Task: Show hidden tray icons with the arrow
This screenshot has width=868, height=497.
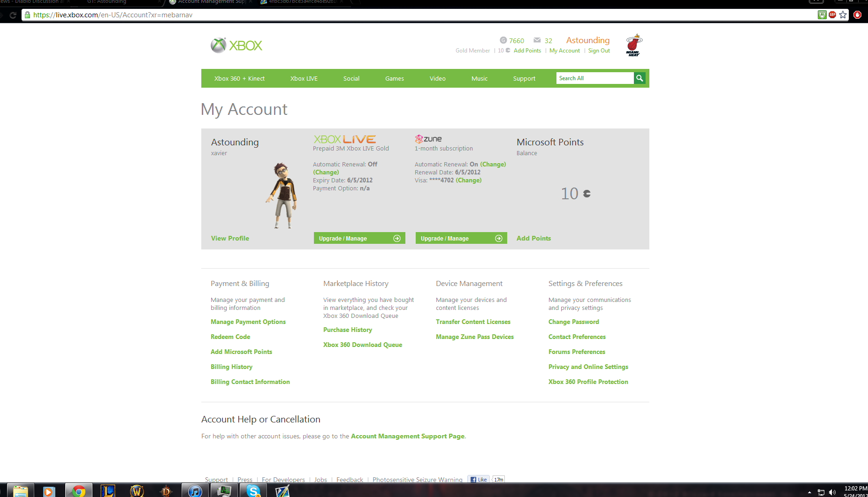Action: click(809, 492)
